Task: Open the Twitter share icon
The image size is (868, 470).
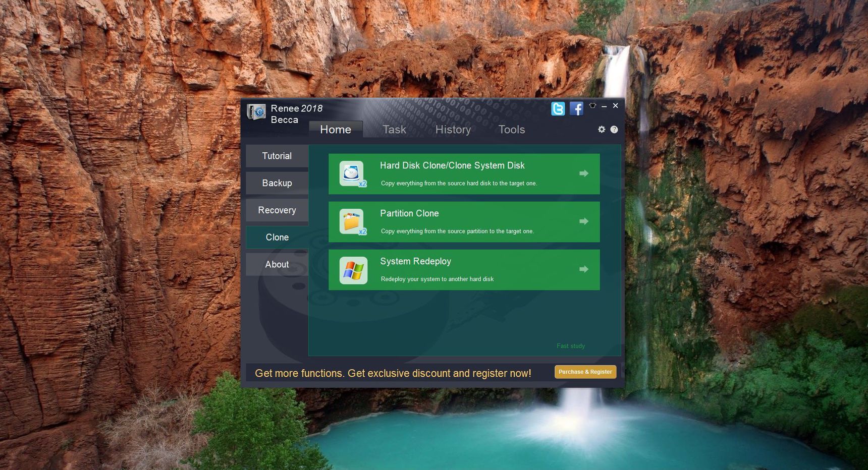Action: coord(558,108)
